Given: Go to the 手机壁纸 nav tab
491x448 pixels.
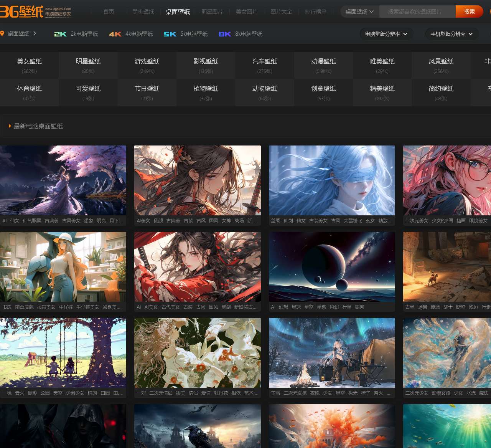Looking at the screenshot, I should [x=143, y=12].
